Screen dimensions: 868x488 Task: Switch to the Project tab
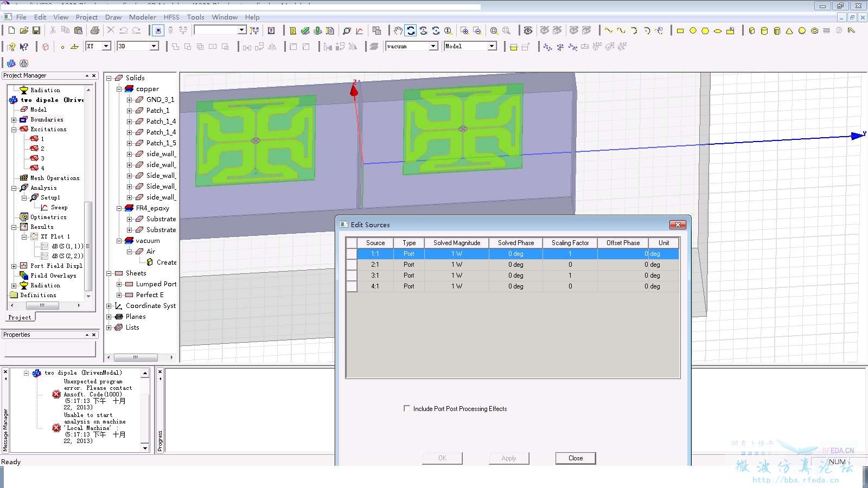click(x=20, y=317)
